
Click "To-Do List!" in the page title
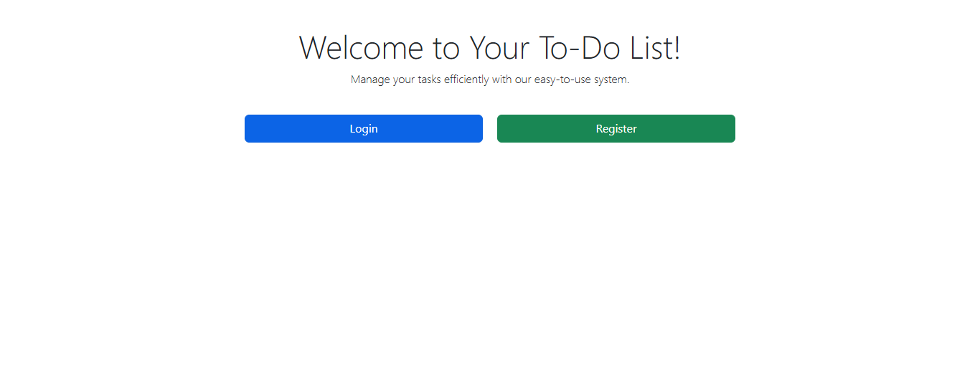(x=608, y=48)
